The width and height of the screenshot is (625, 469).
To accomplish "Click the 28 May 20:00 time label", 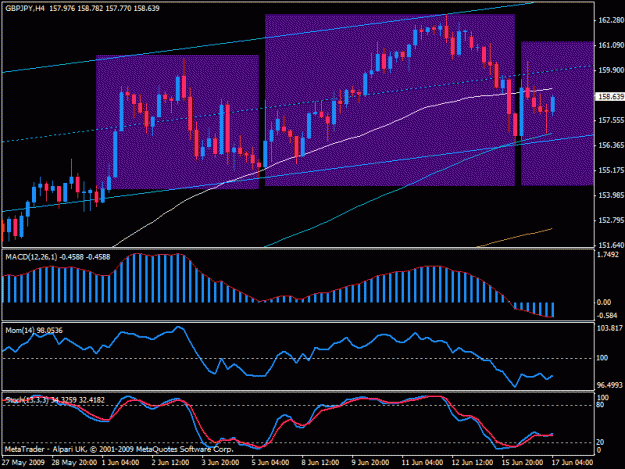I will [74, 463].
